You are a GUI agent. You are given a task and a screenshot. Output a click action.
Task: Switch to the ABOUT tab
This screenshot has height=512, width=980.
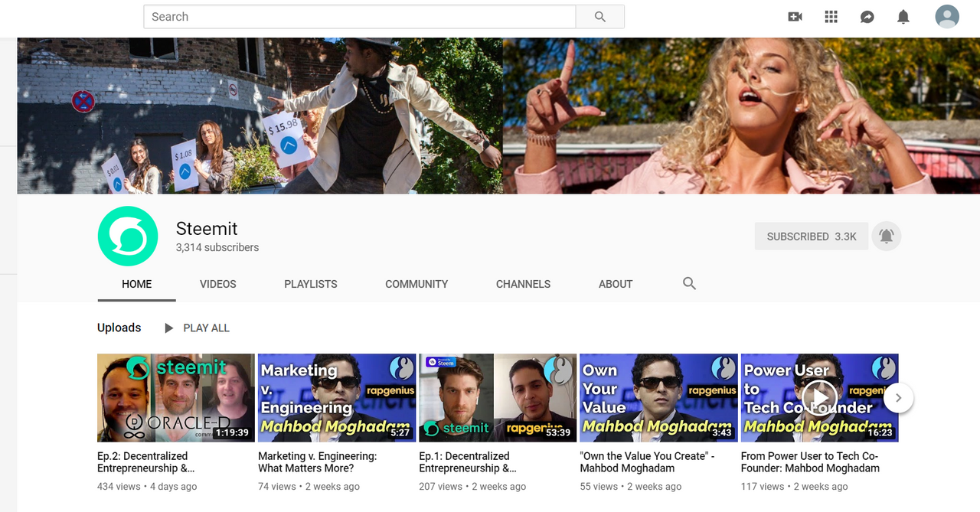tap(616, 284)
